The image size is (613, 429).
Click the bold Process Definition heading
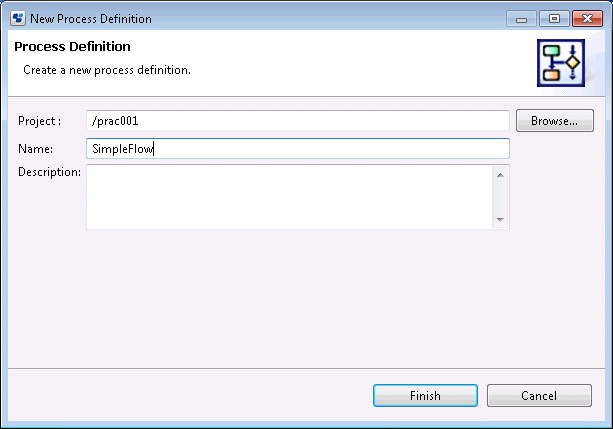point(72,47)
